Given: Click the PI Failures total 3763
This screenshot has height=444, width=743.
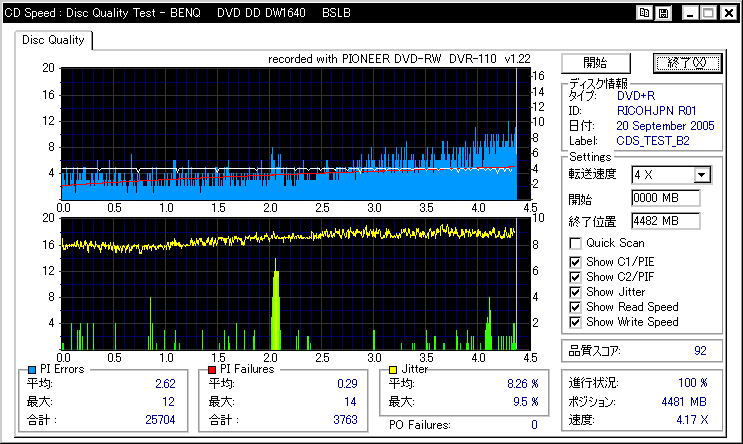Looking at the screenshot, I should tap(345, 420).
